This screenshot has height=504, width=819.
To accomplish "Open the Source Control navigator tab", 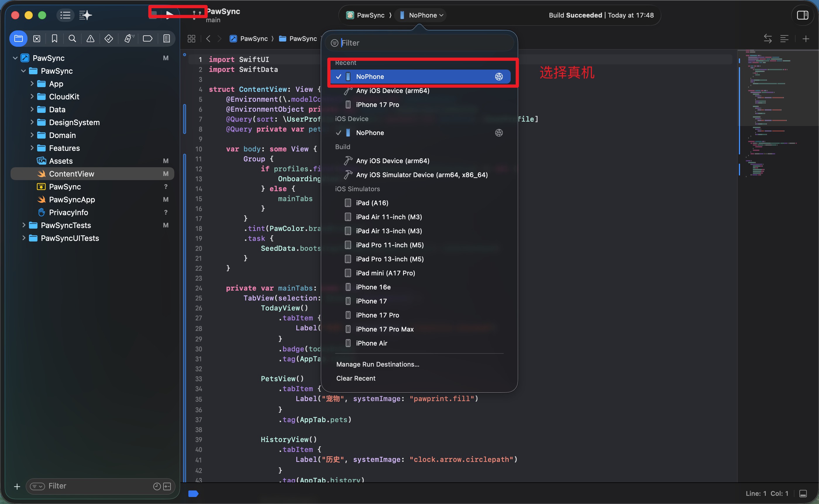I will pyautogui.click(x=37, y=39).
